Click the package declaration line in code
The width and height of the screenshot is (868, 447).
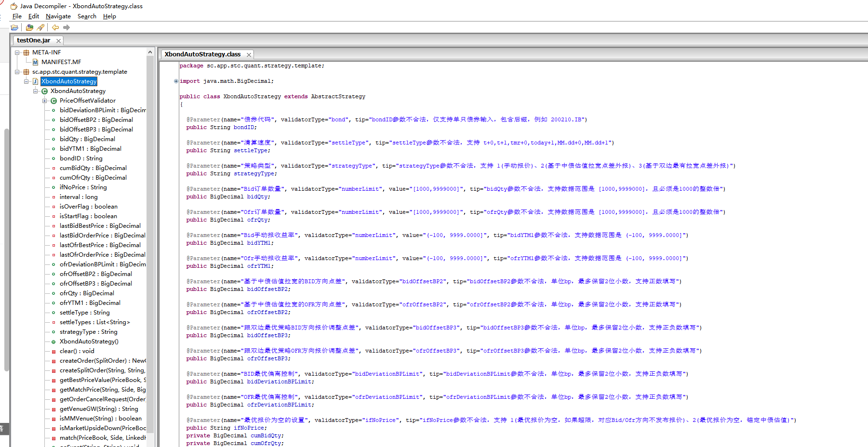(x=252, y=66)
